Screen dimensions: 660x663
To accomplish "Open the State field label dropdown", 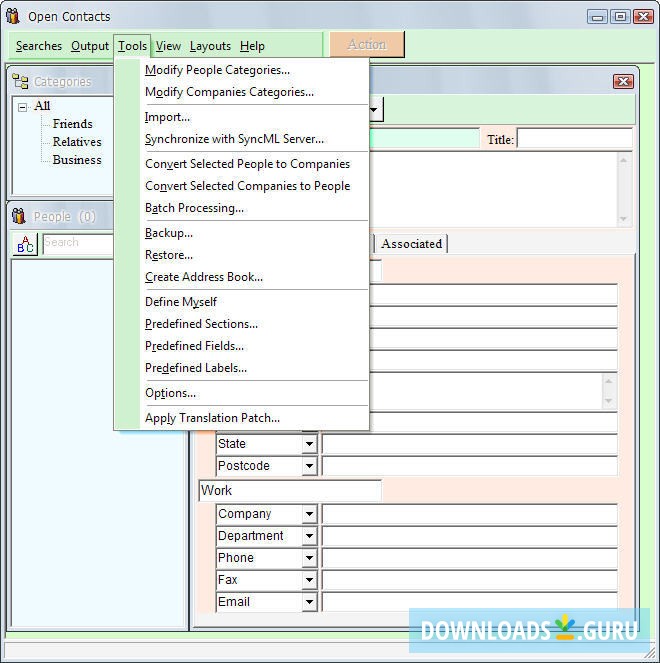I will [309, 444].
